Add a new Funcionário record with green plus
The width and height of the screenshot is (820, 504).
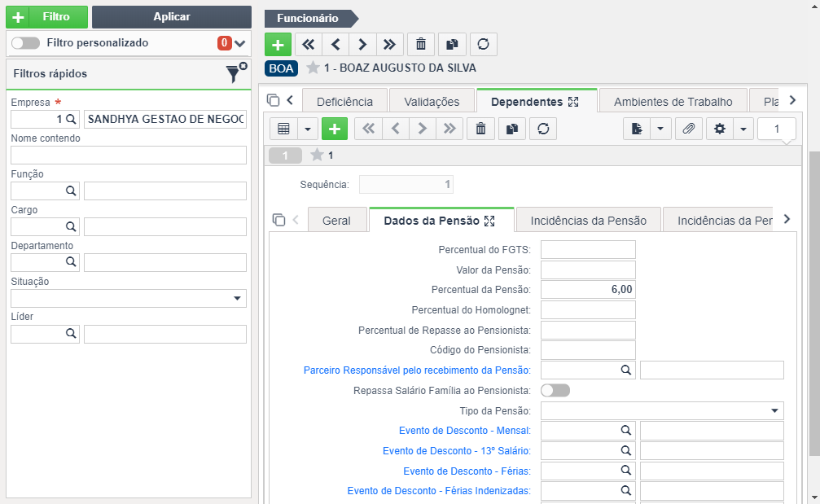point(278,45)
